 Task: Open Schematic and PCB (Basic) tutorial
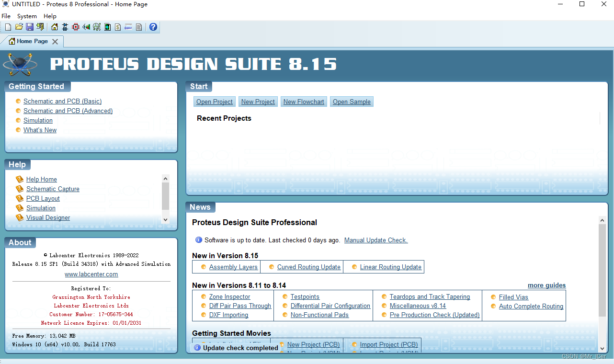tap(62, 101)
